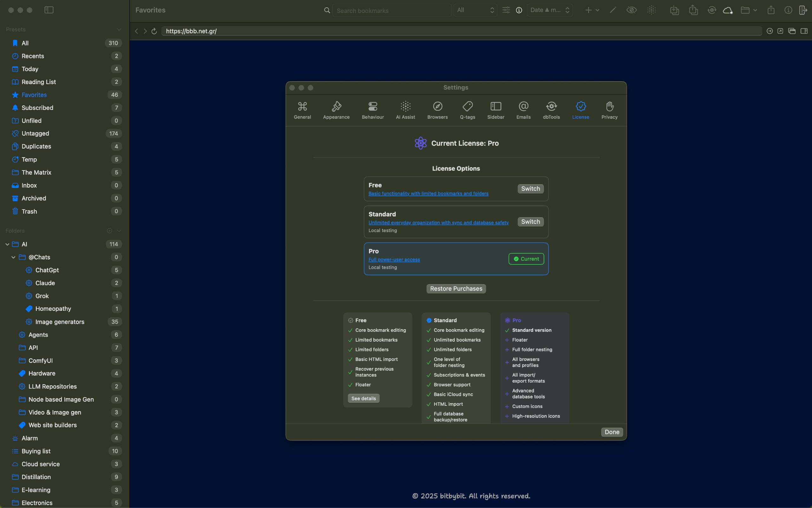The width and height of the screenshot is (812, 508).
Task: Switch to the dbTools settings tab
Action: pyautogui.click(x=551, y=110)
